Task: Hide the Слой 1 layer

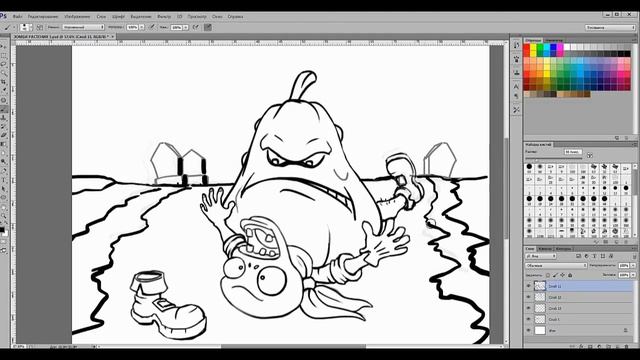Action: tap(528, 319)
